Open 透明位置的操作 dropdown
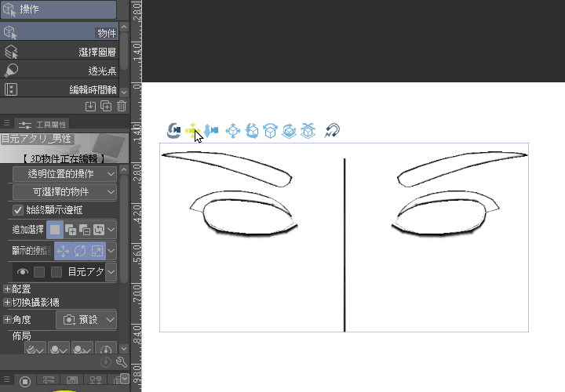Image resolution: width=565 pixels, height=392 pixels. pyautogui.click(x=64, y=174)
